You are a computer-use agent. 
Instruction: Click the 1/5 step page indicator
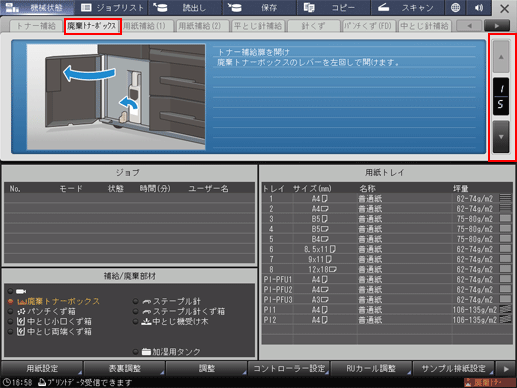pyautogui.click(x=501, y=96)
